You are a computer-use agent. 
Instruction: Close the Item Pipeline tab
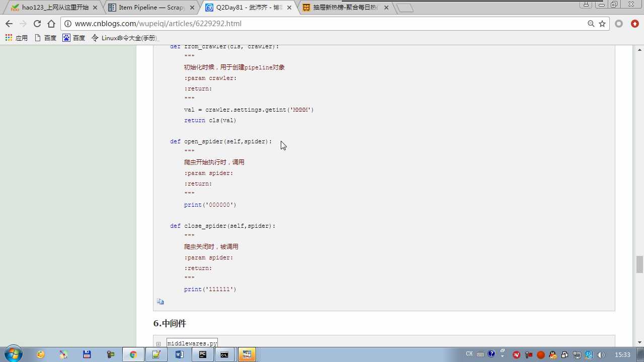click(192, 8)
